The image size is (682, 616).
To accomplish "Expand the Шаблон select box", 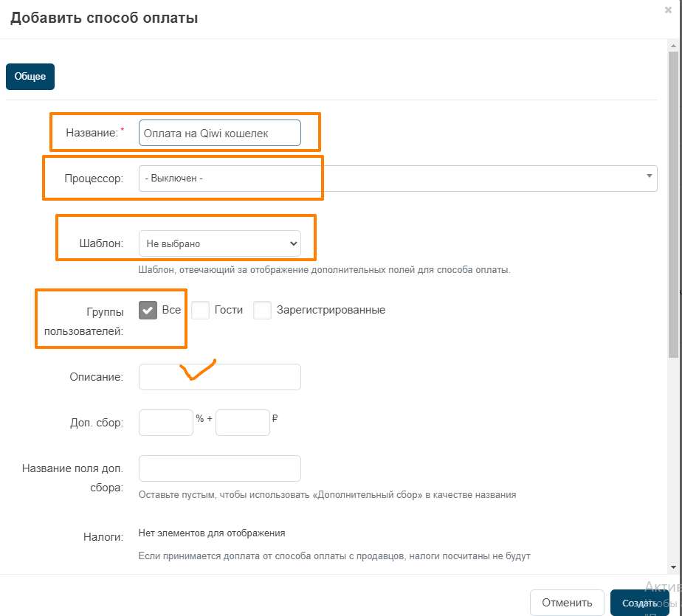I will pyautogui.click(x=220, y=243).
